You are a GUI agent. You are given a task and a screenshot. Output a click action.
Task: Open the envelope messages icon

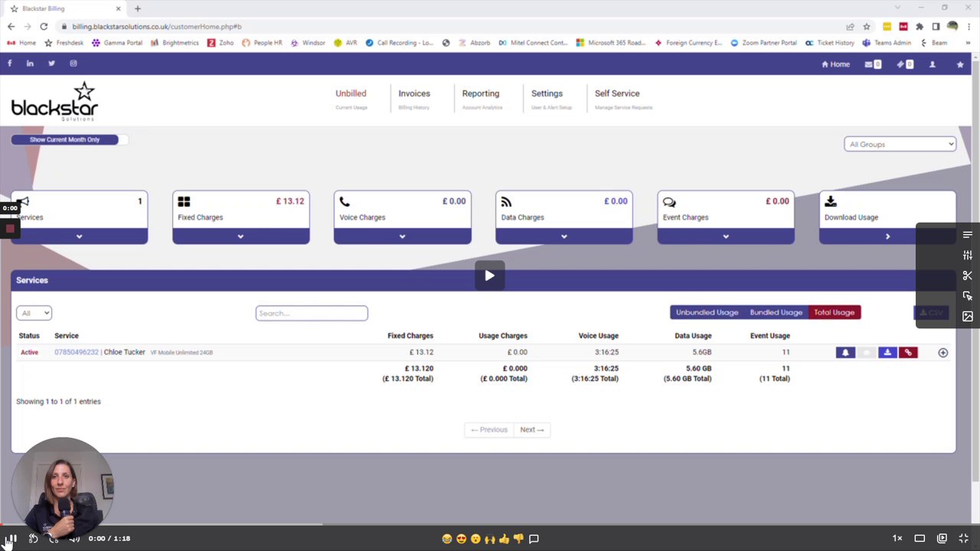coord(873,64)
